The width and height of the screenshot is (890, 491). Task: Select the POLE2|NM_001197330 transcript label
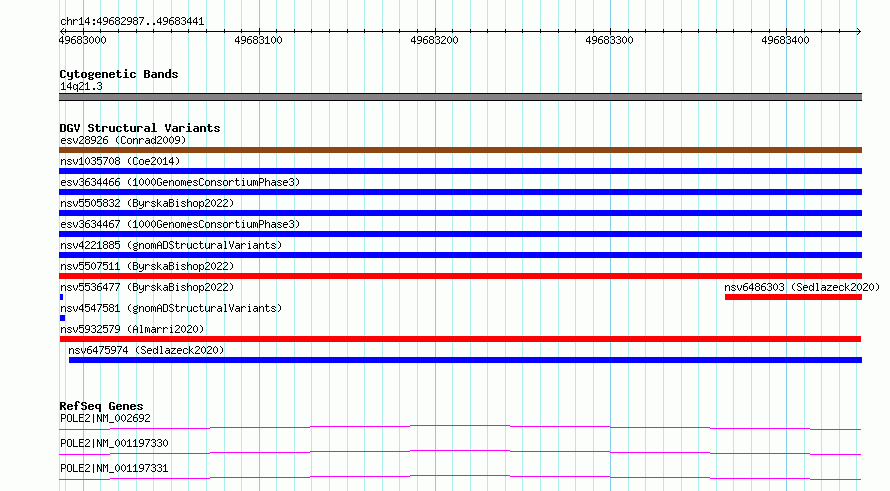pos(114,443)
